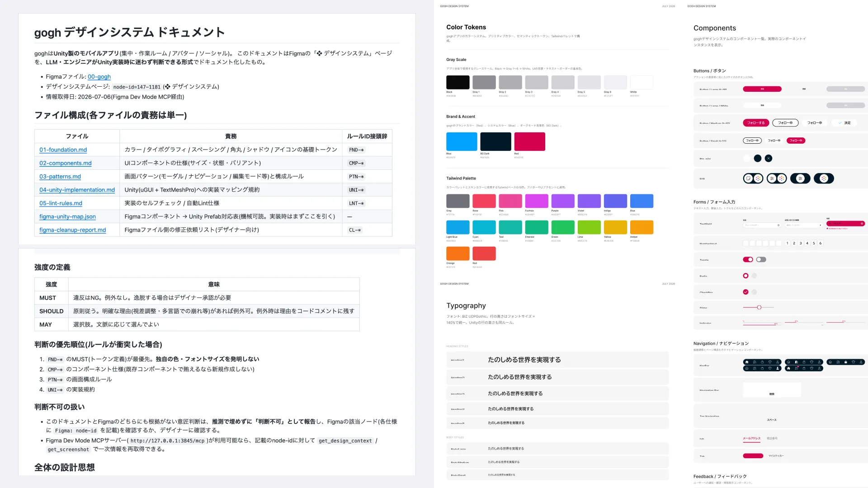
Task: Open the figma-unity-map.json link
Action: click(x=67, y=216)
